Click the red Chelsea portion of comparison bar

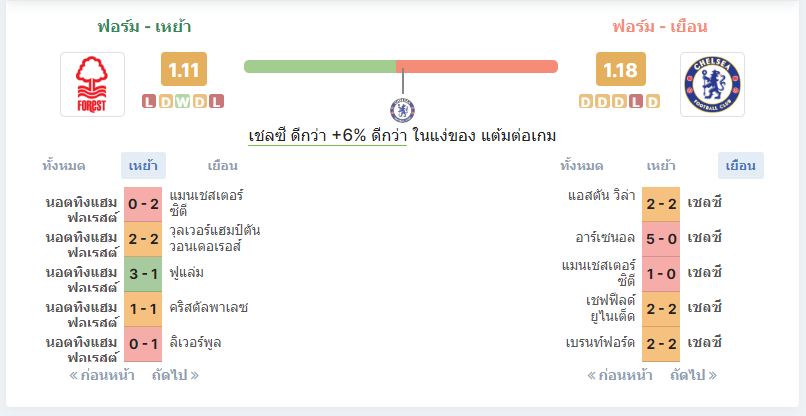[x=477, y=66]
